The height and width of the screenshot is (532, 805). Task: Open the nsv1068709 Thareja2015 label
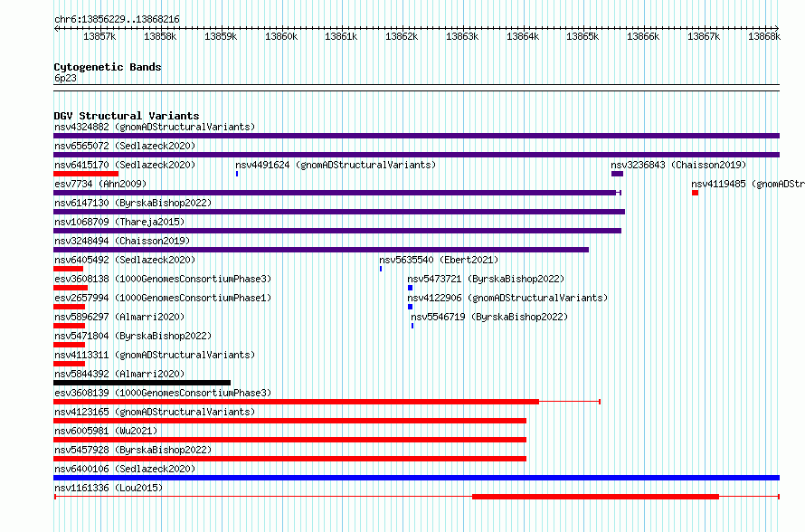point(119,222)
